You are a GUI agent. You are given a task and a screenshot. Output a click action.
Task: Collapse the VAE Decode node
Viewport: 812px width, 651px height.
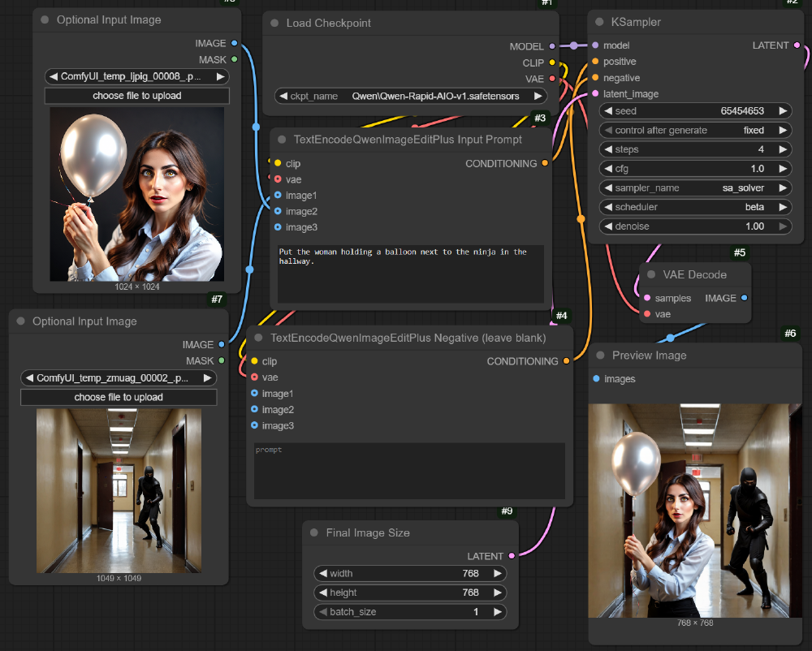650,274
